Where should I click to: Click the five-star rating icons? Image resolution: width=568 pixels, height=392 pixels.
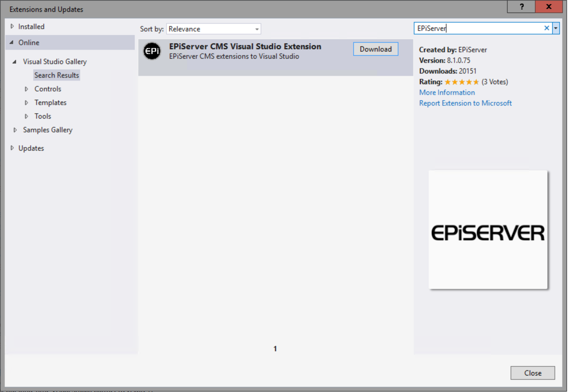461,82
